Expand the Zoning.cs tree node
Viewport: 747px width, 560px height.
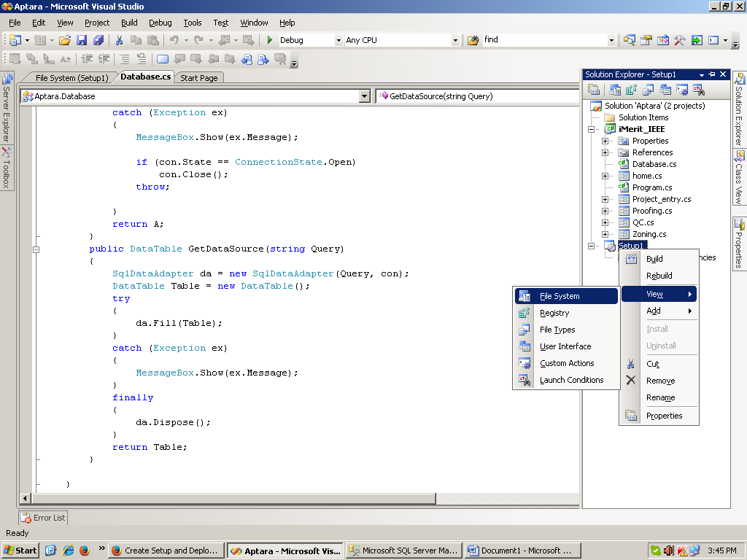click(x=605, y=234)
